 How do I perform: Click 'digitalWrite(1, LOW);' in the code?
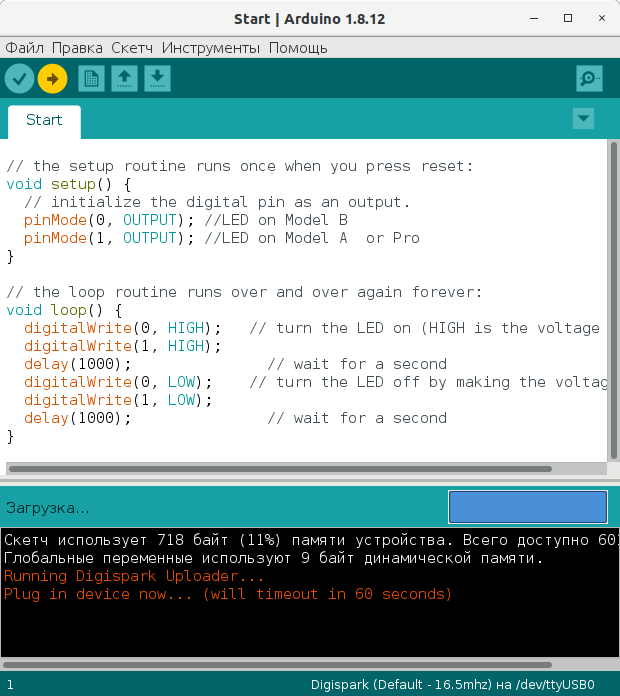118,400
